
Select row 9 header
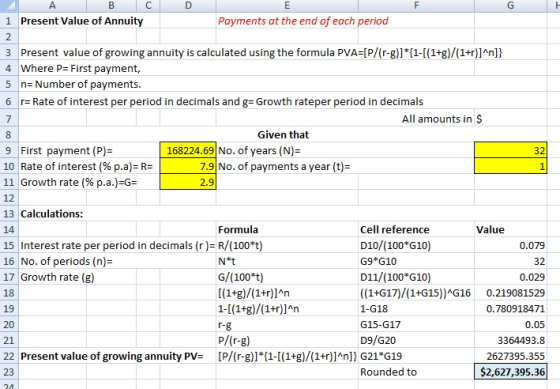pyautogui.click(x=9, y=150)
